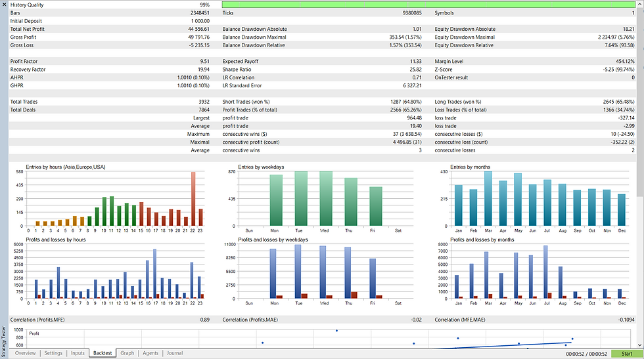
Task: Open the Journal tab
Action: [175, 353]
